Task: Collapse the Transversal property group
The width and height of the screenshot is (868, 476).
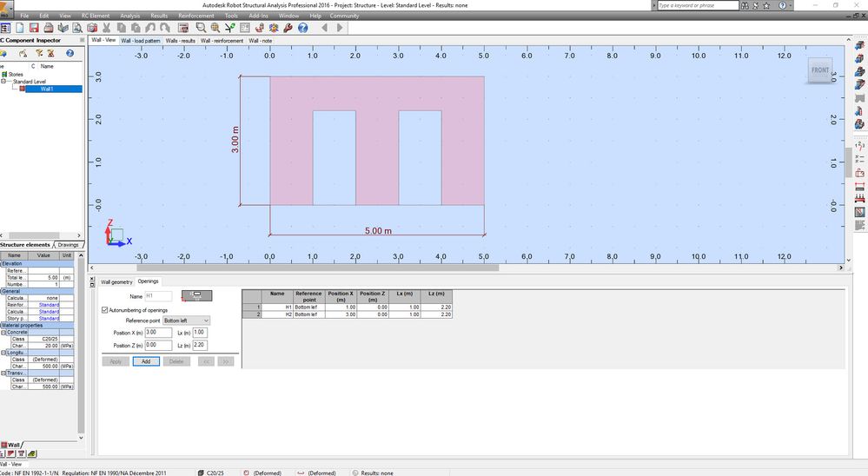Action: point(3,373)
